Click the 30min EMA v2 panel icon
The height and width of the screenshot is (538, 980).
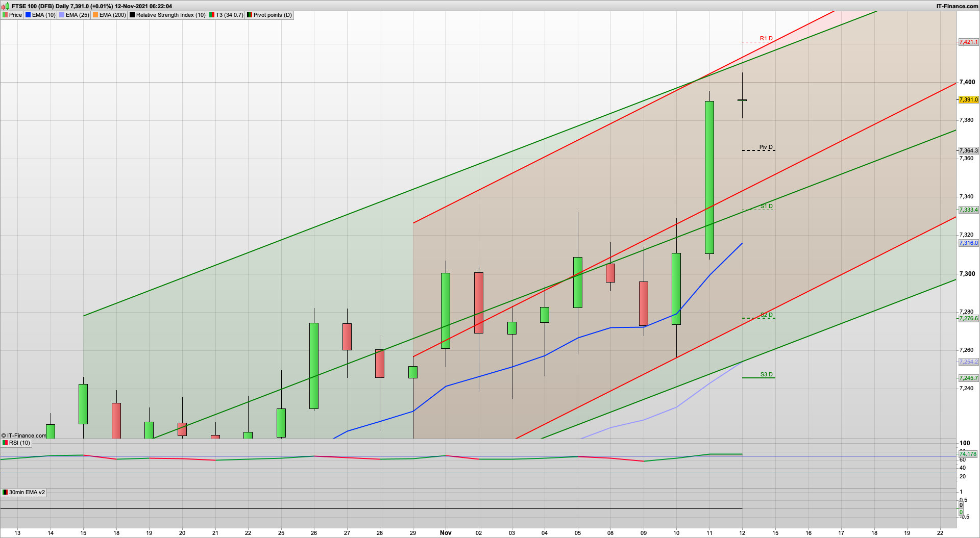pyautogui.click(x=5, y=492)
